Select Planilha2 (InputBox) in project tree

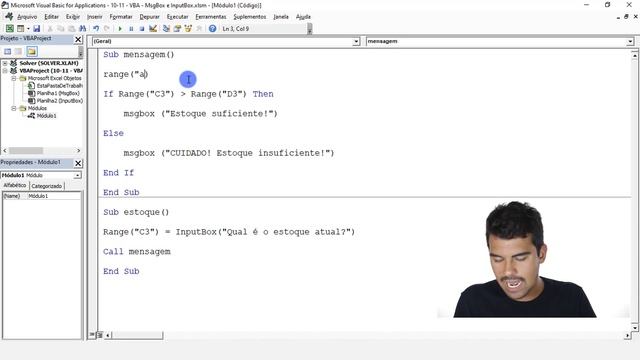(60, 100)
